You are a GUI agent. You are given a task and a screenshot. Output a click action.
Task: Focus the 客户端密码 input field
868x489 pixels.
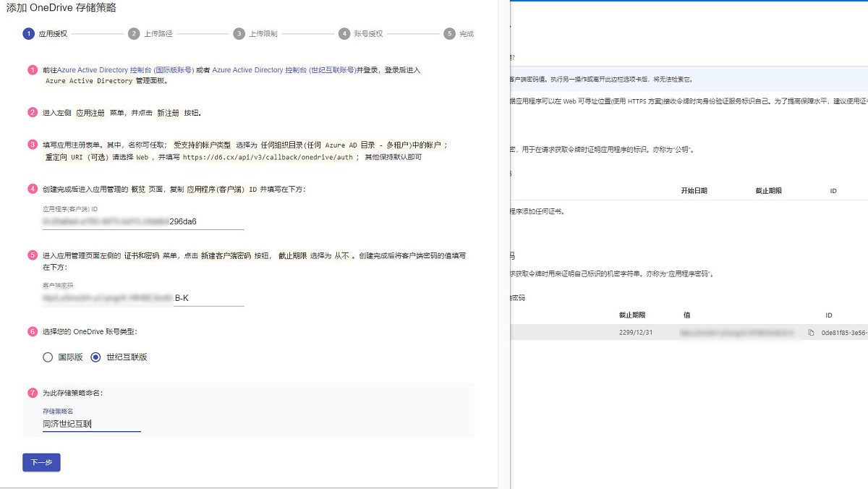click(143, 297)
